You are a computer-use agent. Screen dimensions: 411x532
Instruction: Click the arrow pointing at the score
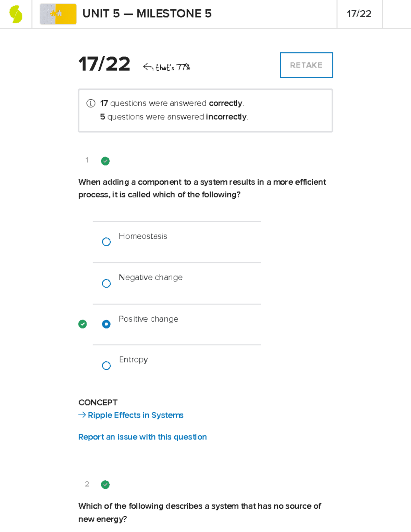(148, 67)
